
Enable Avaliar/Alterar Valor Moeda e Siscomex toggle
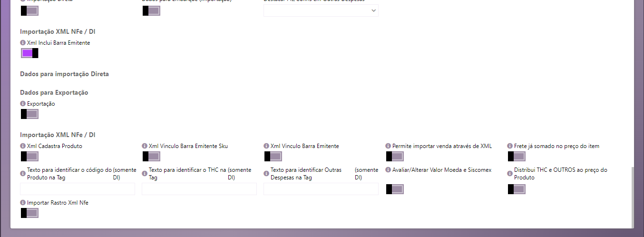coord(395,189)
